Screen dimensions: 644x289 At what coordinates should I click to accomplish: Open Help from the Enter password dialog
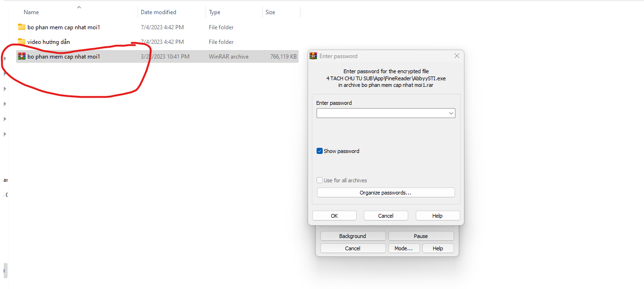click(437, 216)
